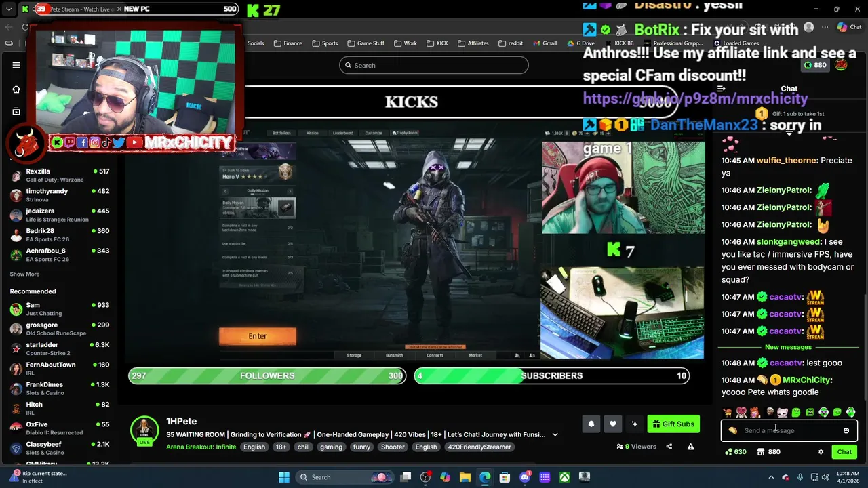Collapse chat panel with the arrow icon
The width and height of the screenshot is (868, 488).
[x=722, y=89]
